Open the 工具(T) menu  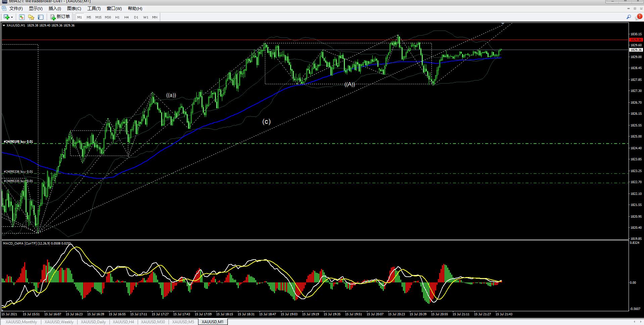click(94, 8)
